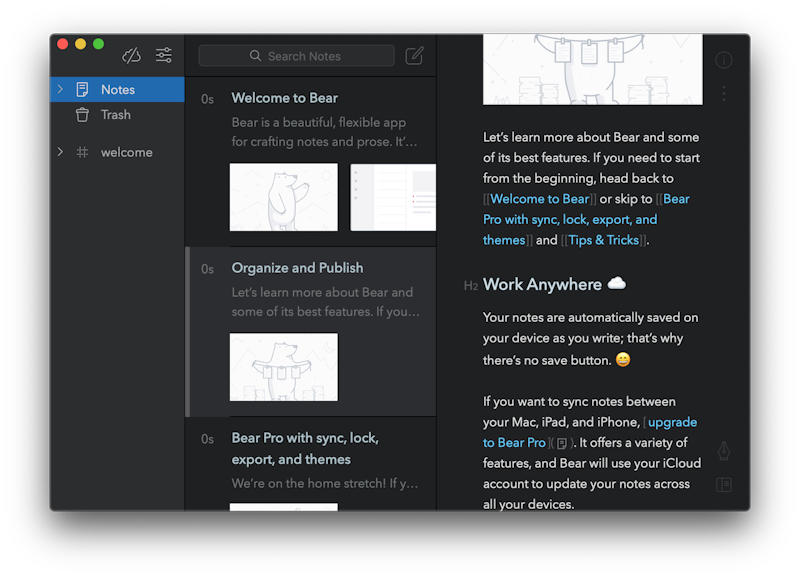Open the Welcome to Bear note
Image resolution: width=800 pixels, height=577 pixels.
point(311,162)
